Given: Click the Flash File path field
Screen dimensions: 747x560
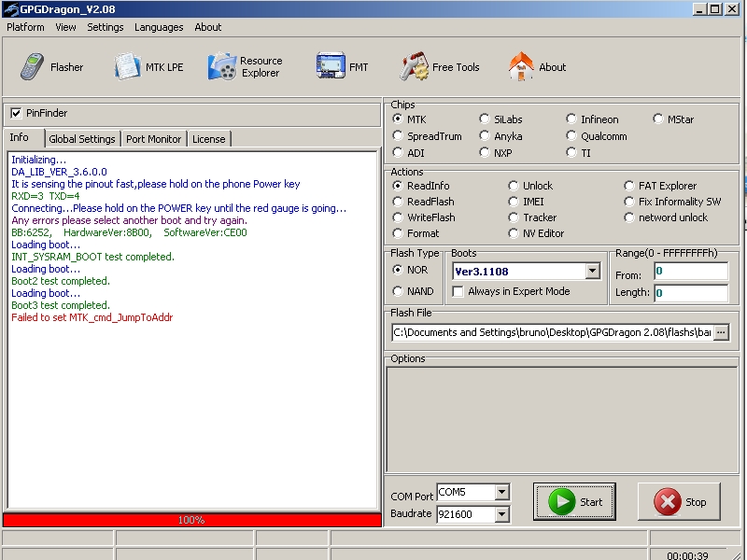Looking at the screenshot, I should pos(553,332).
